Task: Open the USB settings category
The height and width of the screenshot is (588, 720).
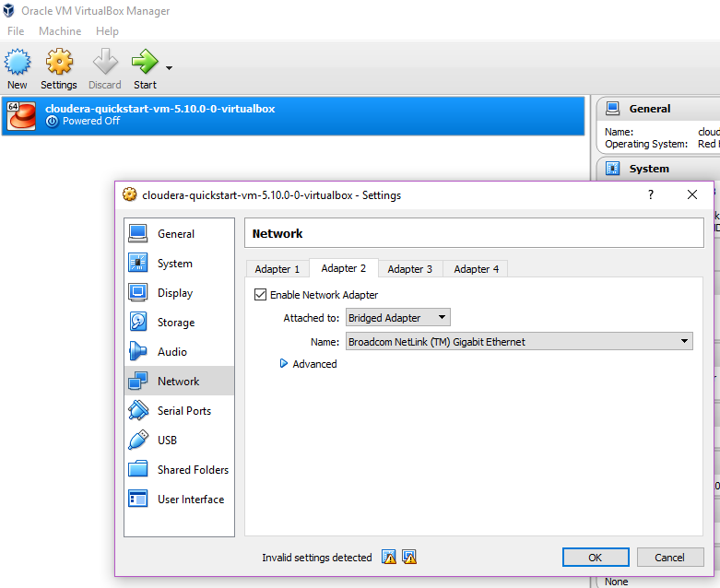Action: click(x=167, y=441)
